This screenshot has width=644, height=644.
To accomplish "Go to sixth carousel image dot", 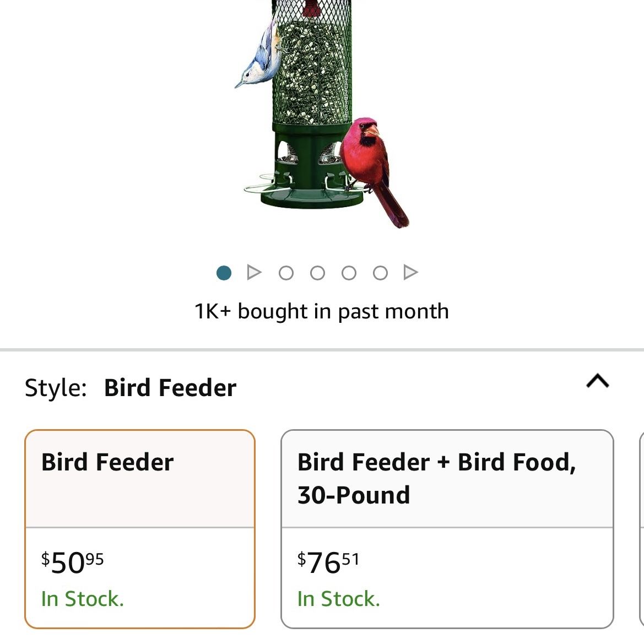I will point(380,273).
